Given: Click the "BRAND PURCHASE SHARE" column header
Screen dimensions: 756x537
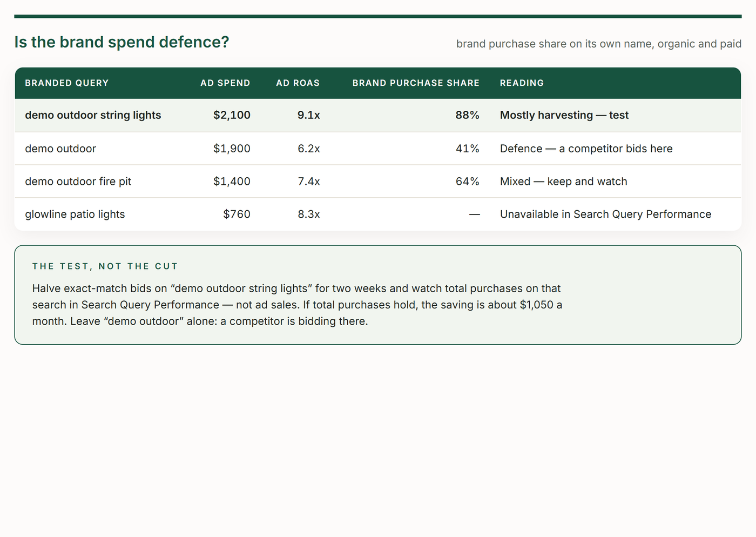Looking at the screenshot, I should (416, 83).
